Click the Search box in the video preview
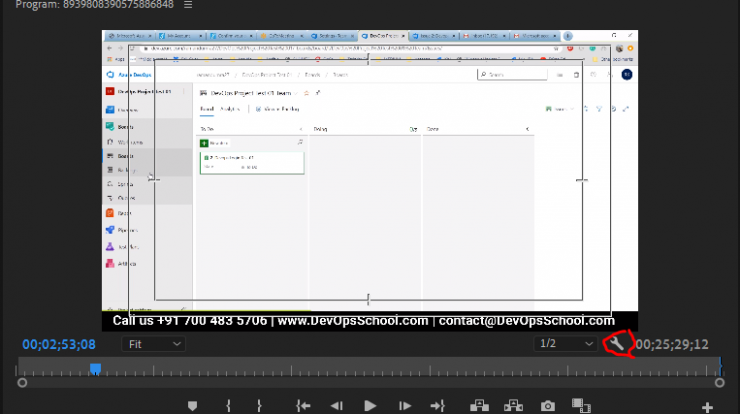Viewport: 740px width, 414px height. tap(513, 75)
